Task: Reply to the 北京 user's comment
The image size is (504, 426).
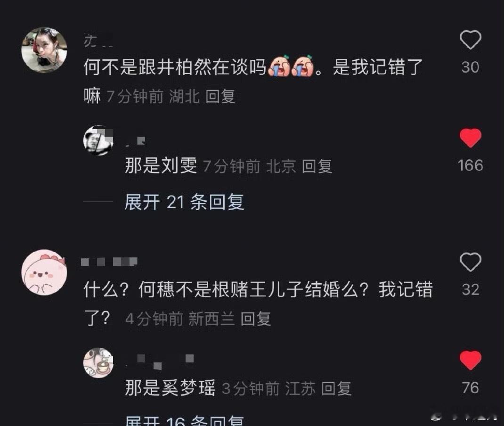Action: tap(317, 166)
